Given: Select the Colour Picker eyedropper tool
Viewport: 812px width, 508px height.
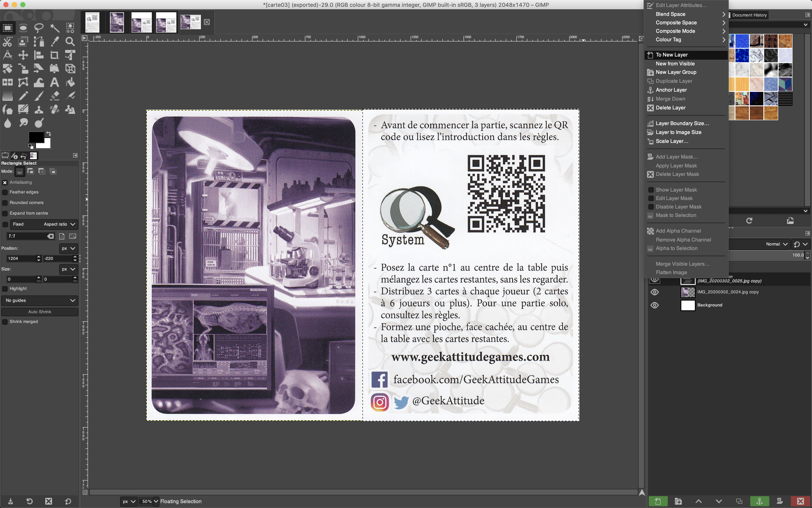Looking at the screenshot, I should [x=54, y=42].
